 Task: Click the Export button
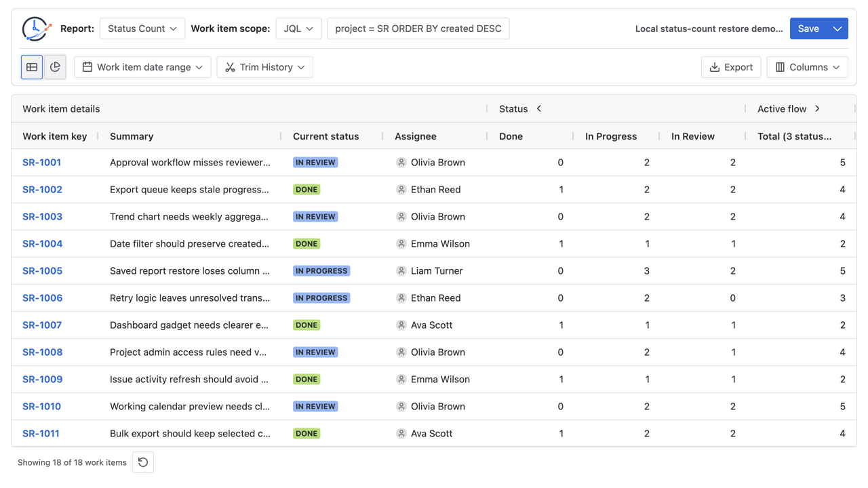click(x=731, y=67)
